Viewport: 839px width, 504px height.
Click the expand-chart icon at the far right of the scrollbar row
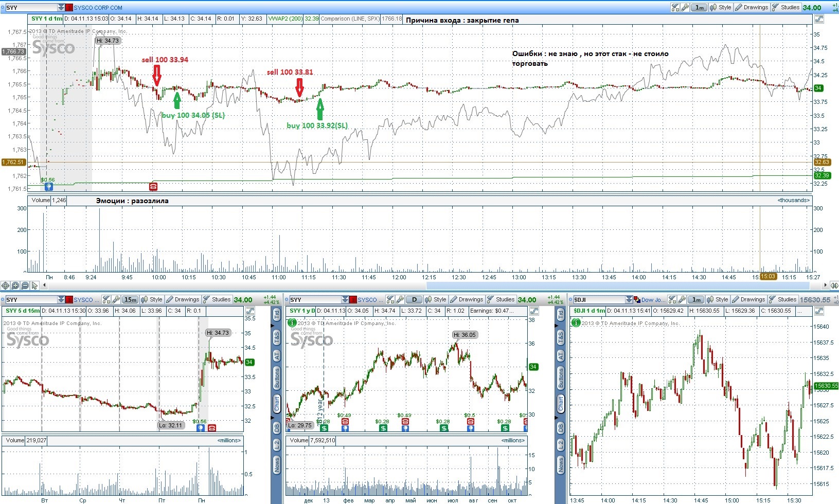pos(834,285)
